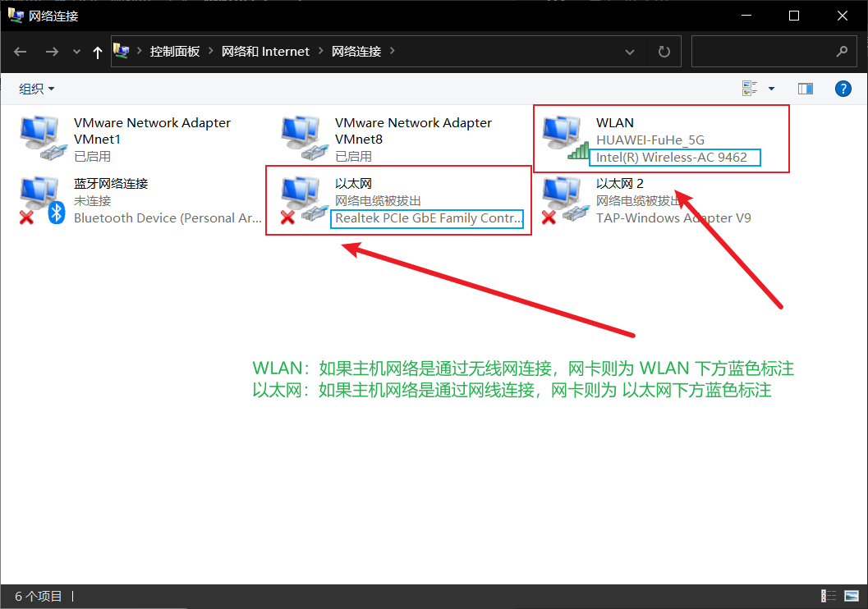Maximize the 网络连接 window
This screenshot has width=868, height=609.
pos(794,16)
